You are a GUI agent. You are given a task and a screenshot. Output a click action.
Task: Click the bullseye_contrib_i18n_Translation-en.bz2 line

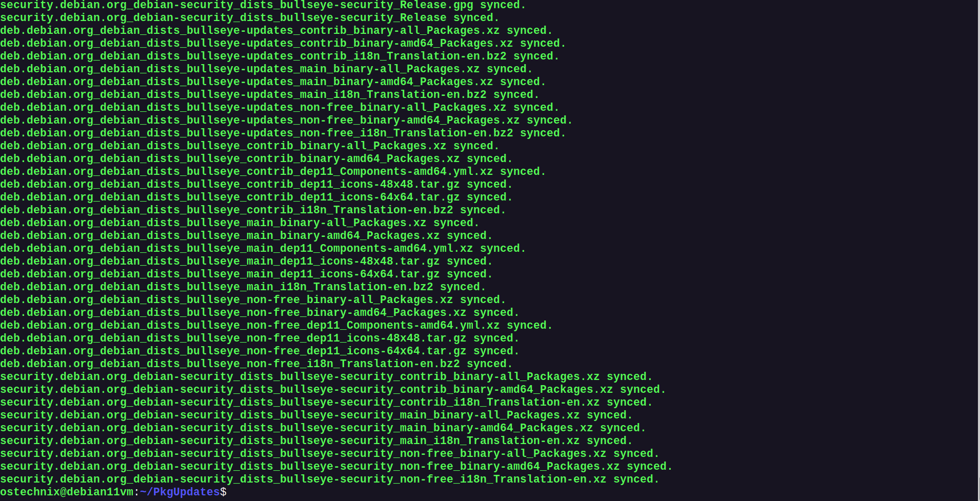coord(253,210)
